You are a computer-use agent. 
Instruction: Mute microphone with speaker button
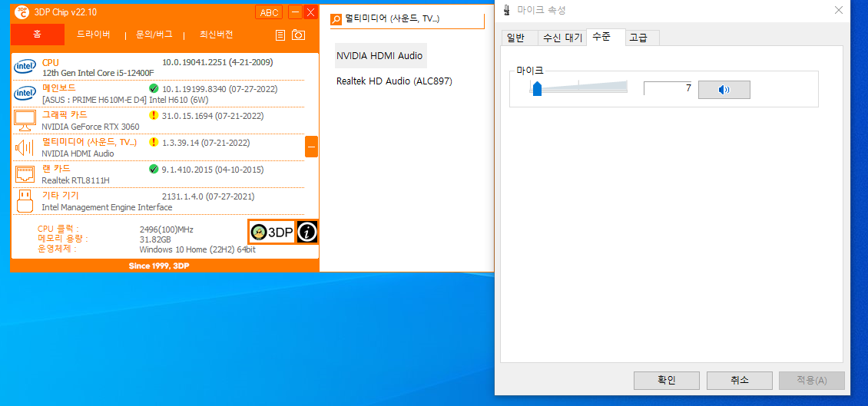coord(724,90)
